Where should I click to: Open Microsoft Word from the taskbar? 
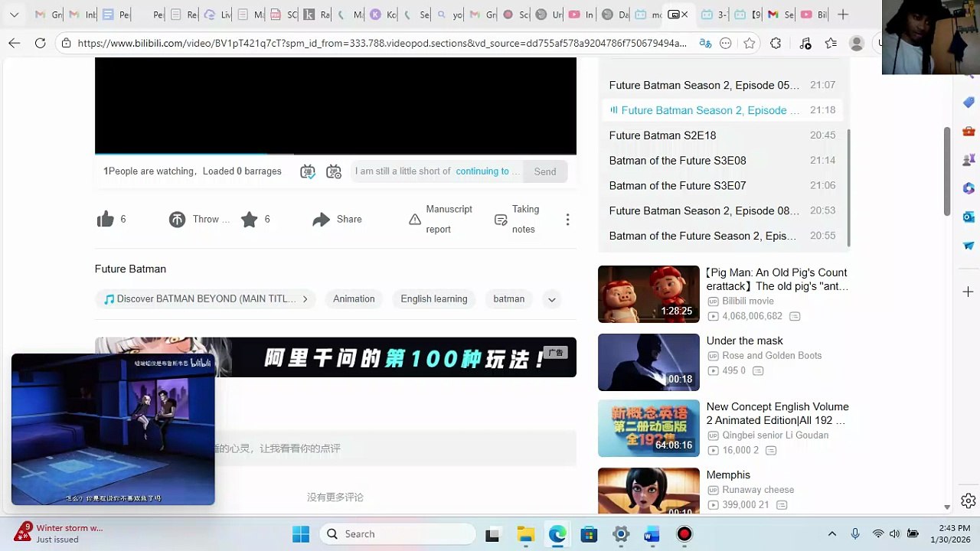coord(652,534)
